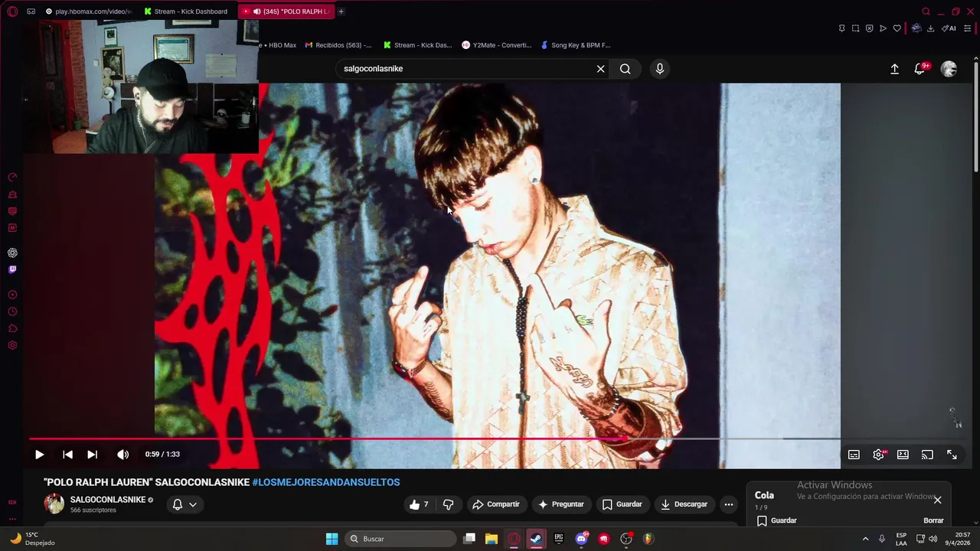Open Epic Games from the taskbar

click(558, 539)
